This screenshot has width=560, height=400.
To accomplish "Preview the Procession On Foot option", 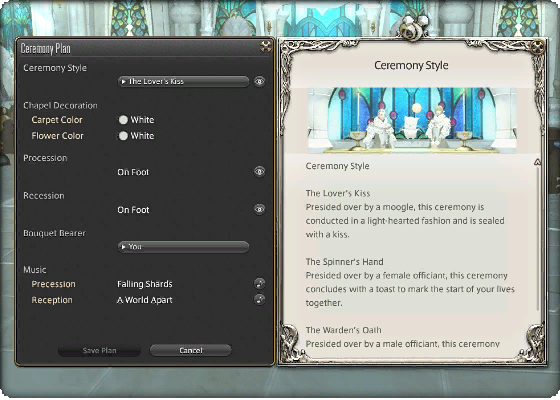I will click(x=260, y=172).
